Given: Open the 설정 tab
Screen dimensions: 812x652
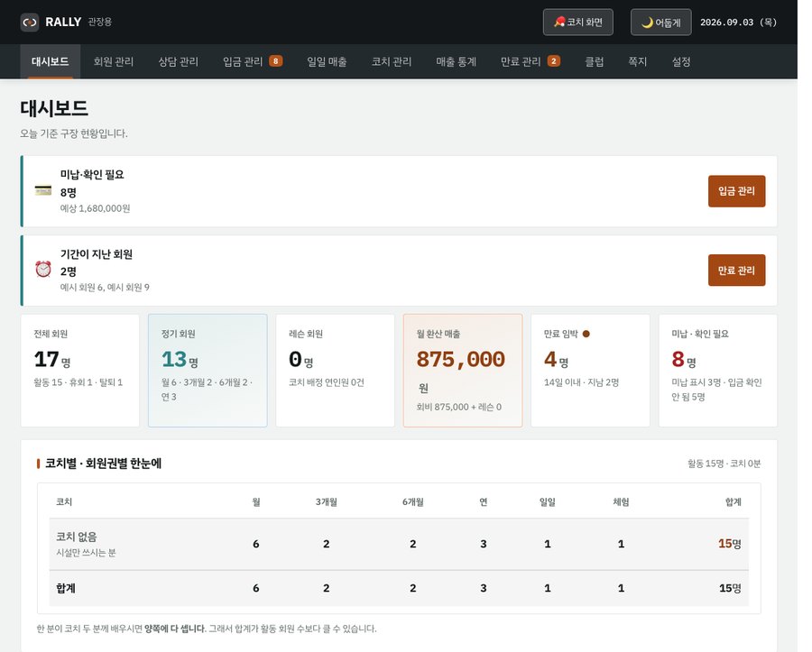Looking at the screenshot, I should click(x=681, y=61).
